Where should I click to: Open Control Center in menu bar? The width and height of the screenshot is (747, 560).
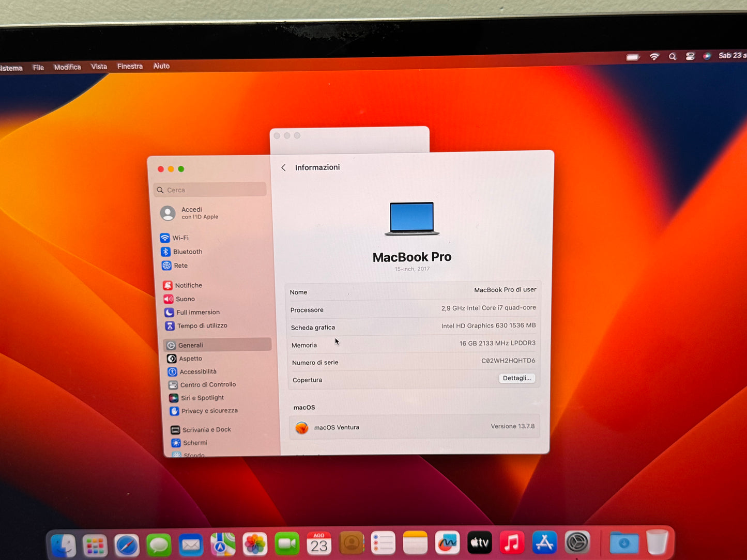tap(690, 56)
